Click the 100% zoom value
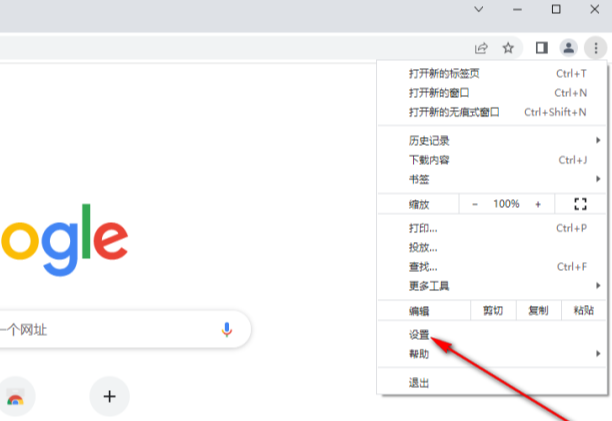 506,204
